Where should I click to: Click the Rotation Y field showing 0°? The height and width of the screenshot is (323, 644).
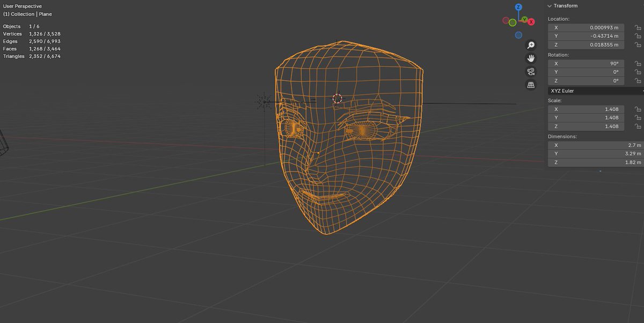[586, 72]
